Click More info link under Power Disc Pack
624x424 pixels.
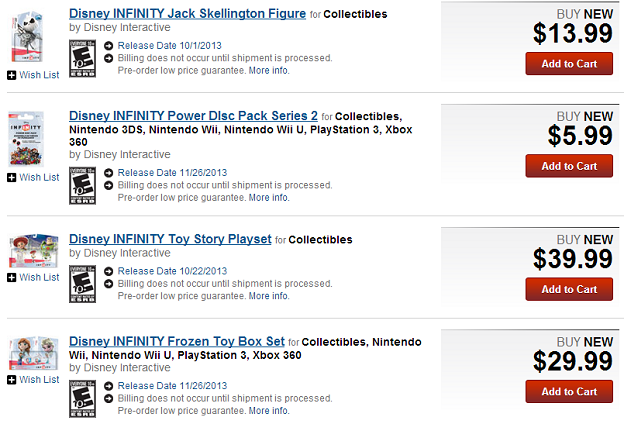[x=269, y=197]
